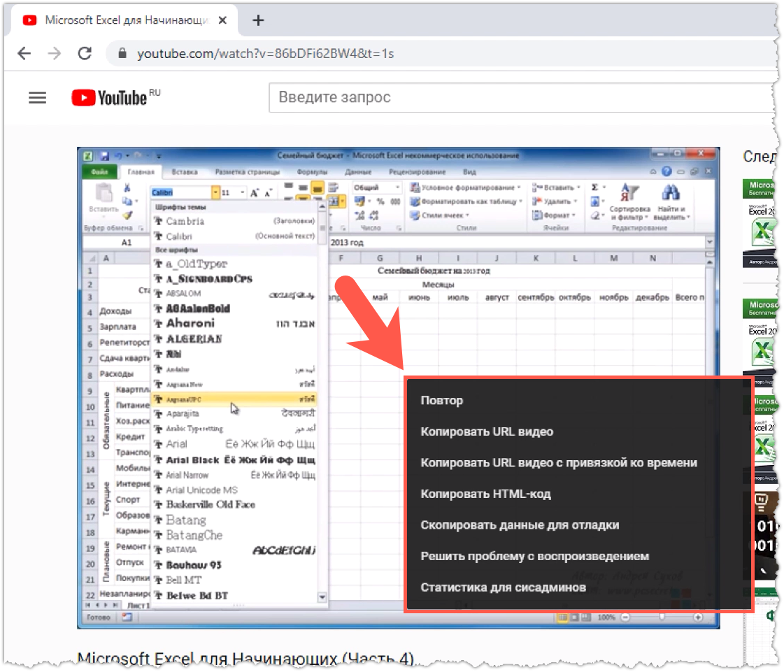Click the font list scroll-down arrow

322,597
